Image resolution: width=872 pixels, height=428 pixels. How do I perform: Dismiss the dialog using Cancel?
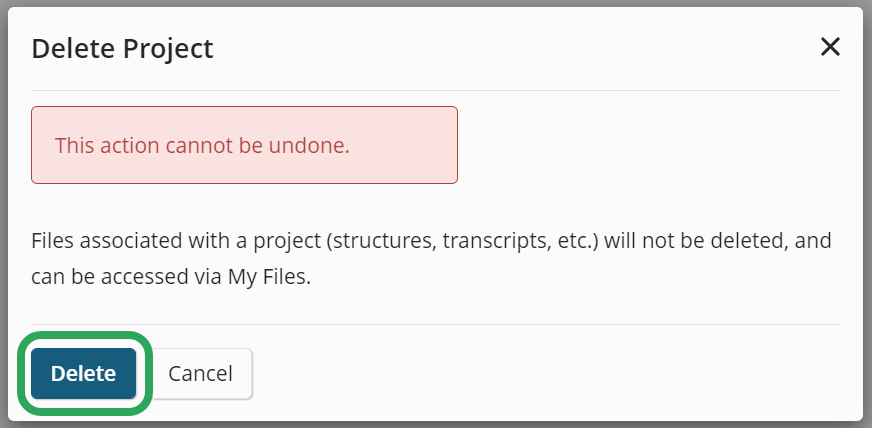[200, 373]
